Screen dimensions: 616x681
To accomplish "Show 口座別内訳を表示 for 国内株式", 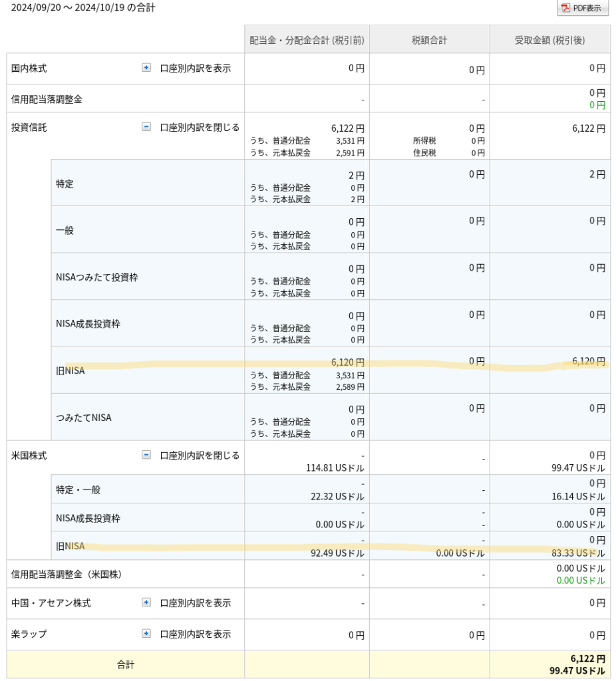I will coord(195,68).
